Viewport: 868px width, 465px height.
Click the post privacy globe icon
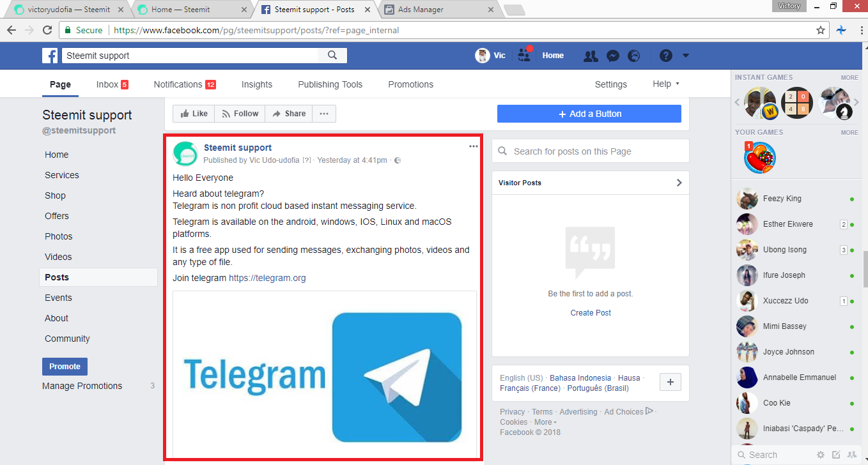point(398,160)
